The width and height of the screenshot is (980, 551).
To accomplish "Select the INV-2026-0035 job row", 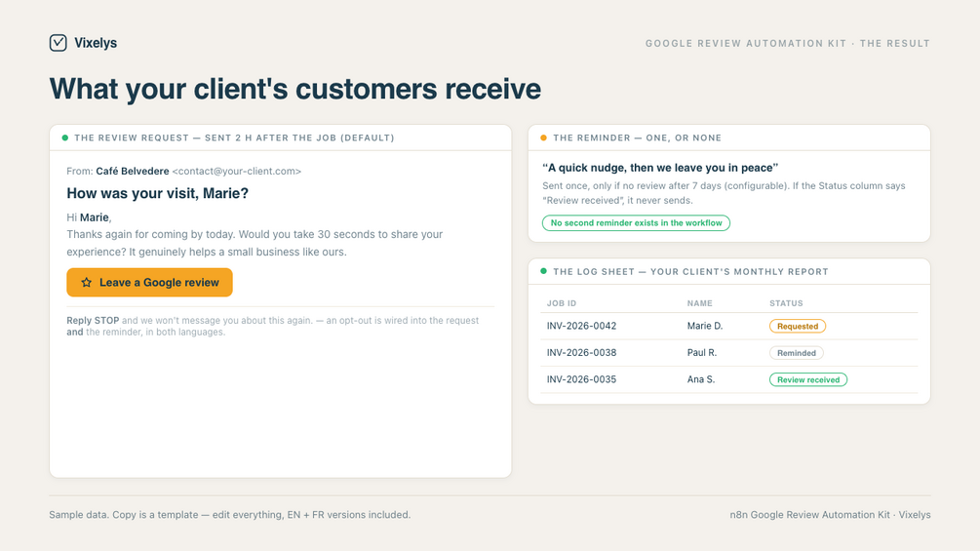I will coord(728,379).
